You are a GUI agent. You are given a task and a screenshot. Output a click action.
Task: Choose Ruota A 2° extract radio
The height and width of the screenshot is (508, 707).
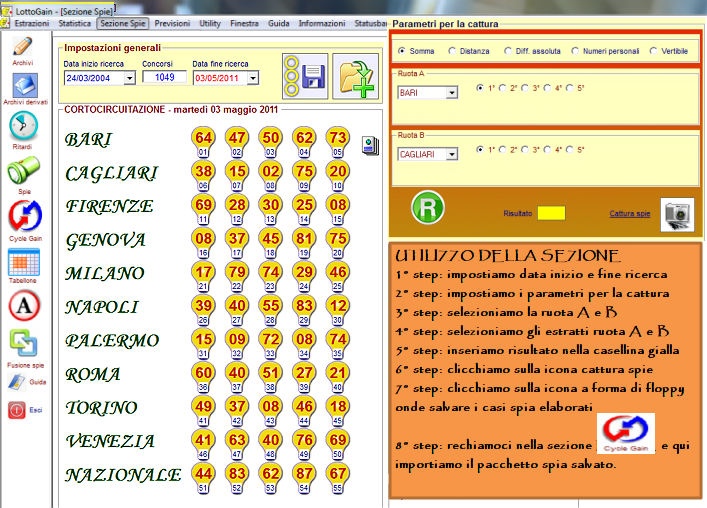click(x=503, y=88)
